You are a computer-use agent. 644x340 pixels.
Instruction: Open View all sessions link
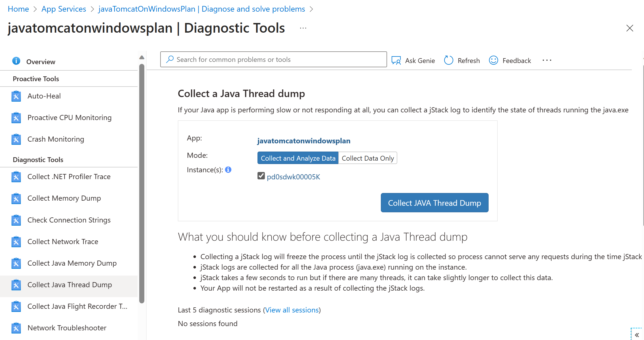pyautogui.click(x=292, y=310)
